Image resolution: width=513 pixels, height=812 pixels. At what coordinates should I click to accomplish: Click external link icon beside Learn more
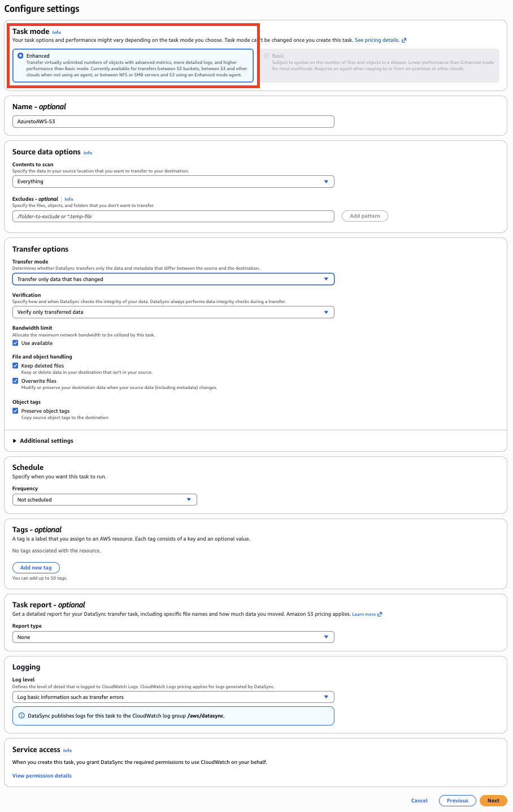[x=380, y=614]
